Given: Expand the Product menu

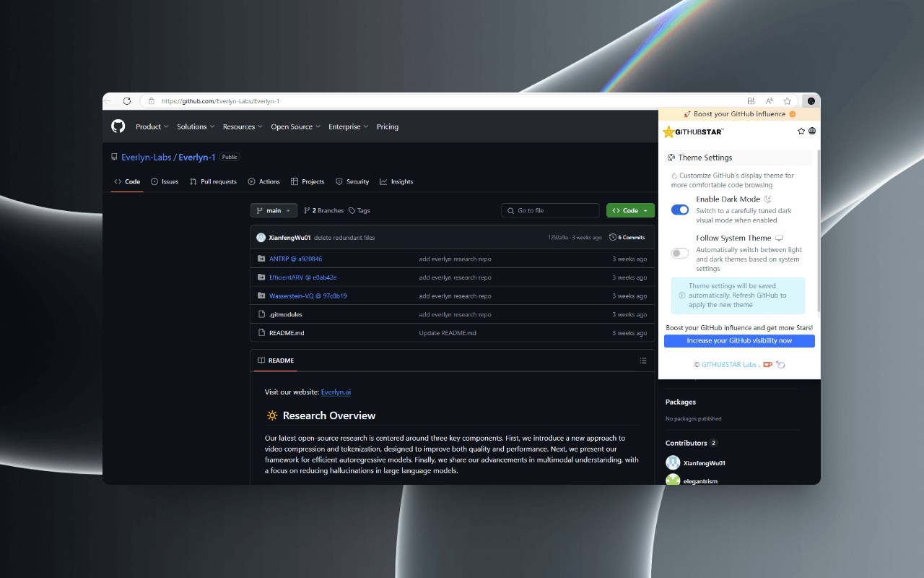Looking at the screenshot, I should click(152, 126).
